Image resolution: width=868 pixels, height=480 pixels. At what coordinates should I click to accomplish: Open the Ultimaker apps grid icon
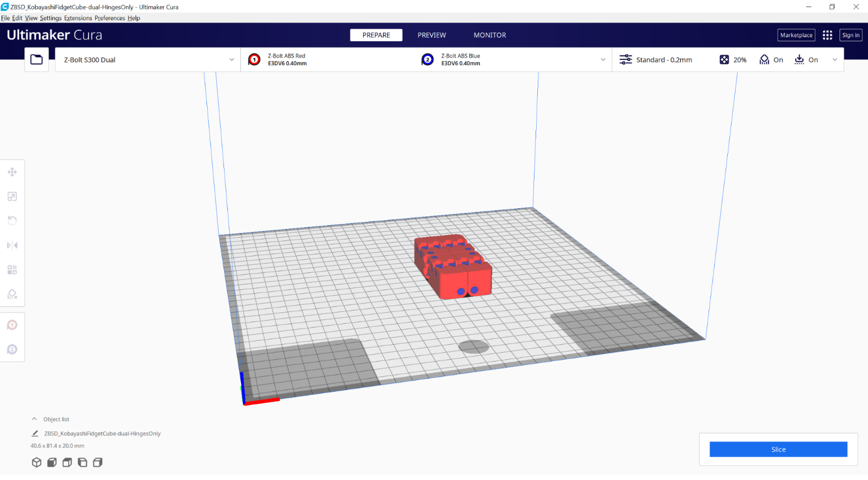pos(827,35)
